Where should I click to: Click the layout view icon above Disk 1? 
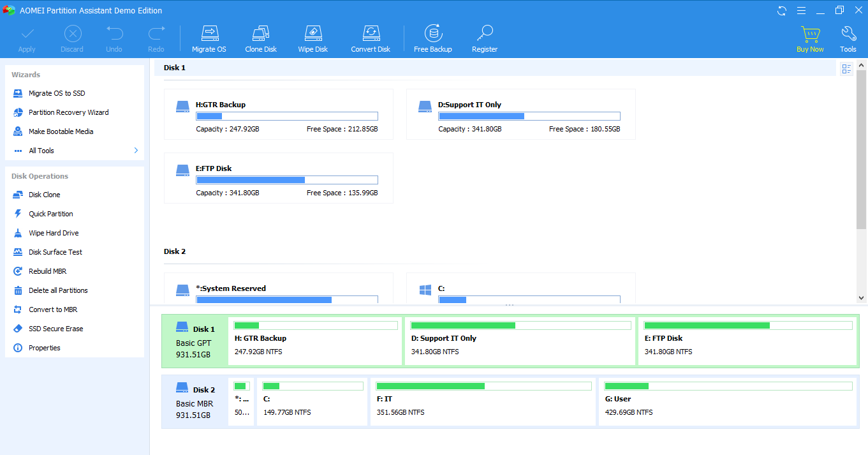point(846,68)
